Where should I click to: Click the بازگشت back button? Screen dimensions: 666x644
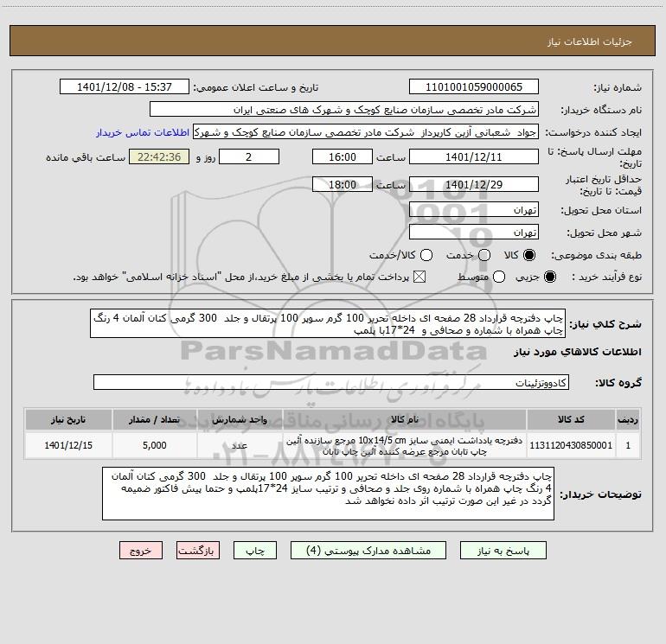198,551
